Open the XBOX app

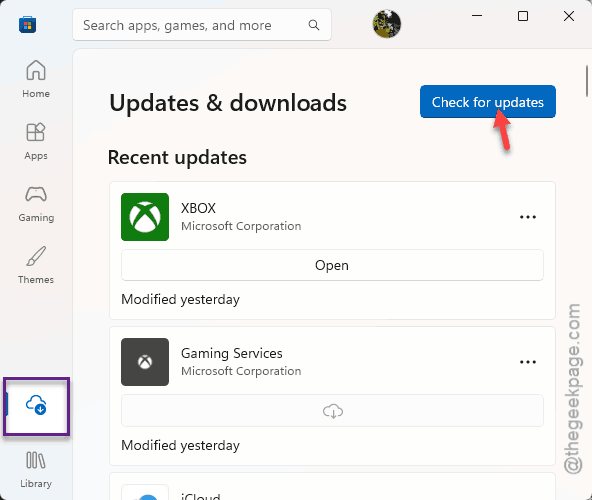pyautogui.click(x=332, y=265)
